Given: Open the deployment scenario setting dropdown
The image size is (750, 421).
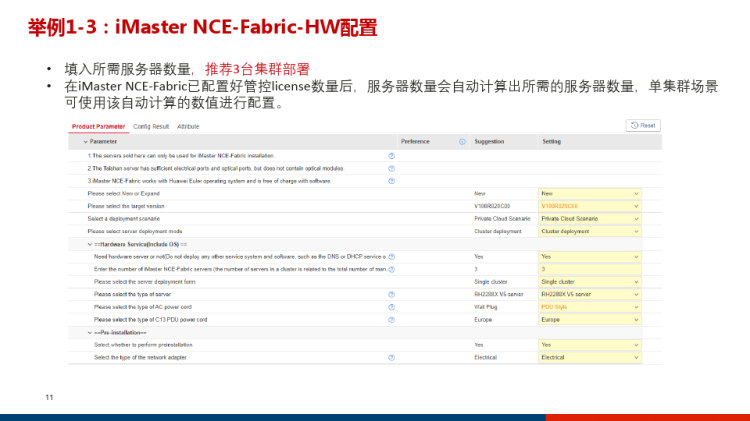Looking at the screenshot, I should pyautogui.click(x=589, y=219).
